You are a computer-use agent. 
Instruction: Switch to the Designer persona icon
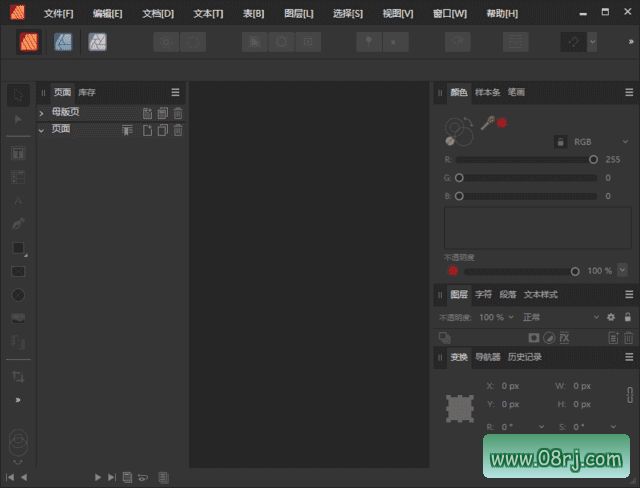pos(63,42)
